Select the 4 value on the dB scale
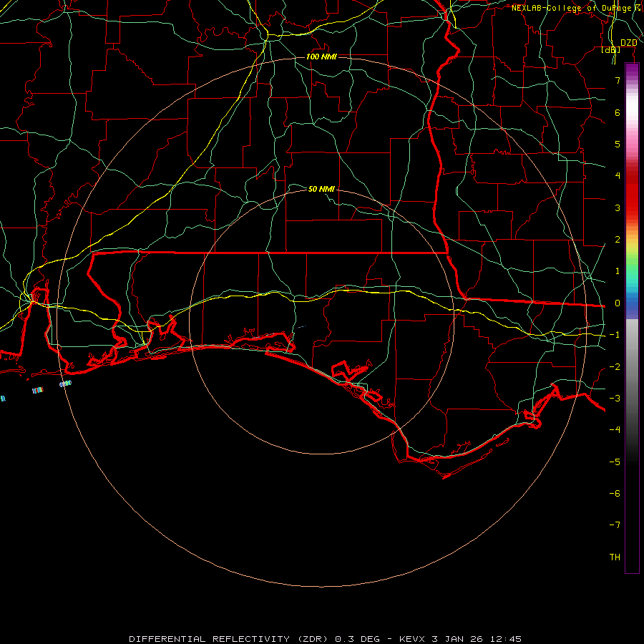Viewport: 644px width, 644px height. (618, 176)
